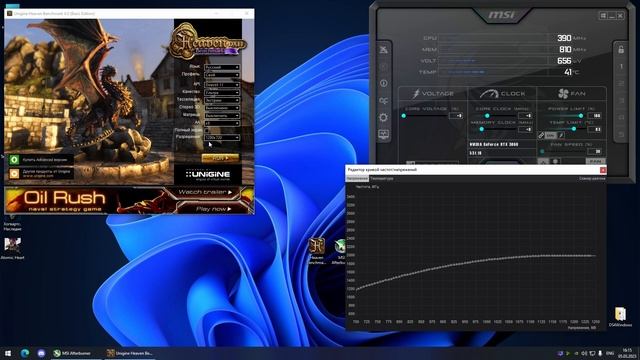
Task: Adjust the core clock slider handle
Action: (487, 116)
